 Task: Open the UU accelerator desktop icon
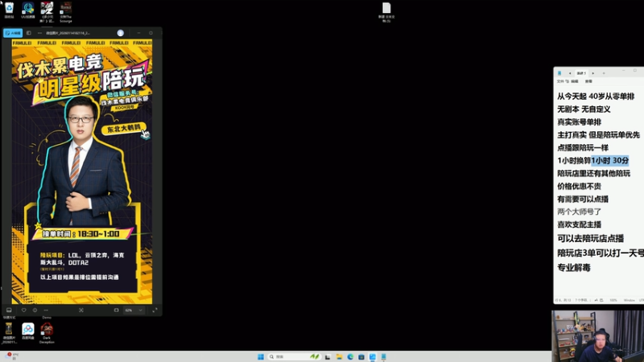pos(28,10)
